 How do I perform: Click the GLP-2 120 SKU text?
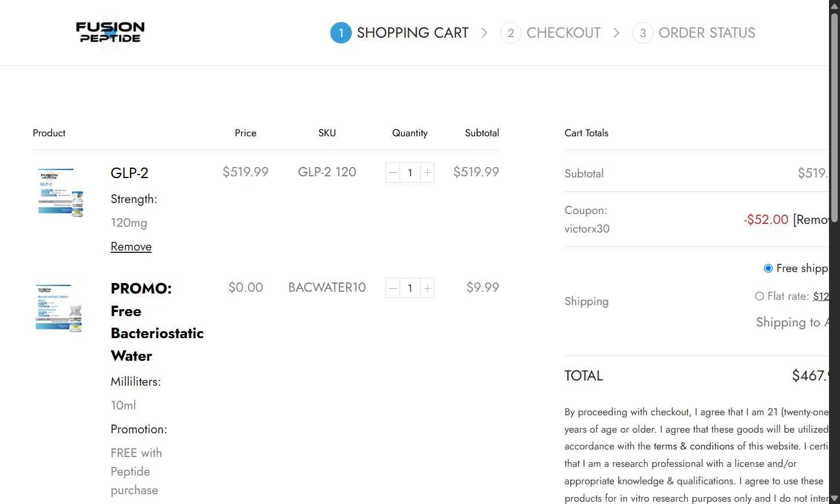coord(327,172)
